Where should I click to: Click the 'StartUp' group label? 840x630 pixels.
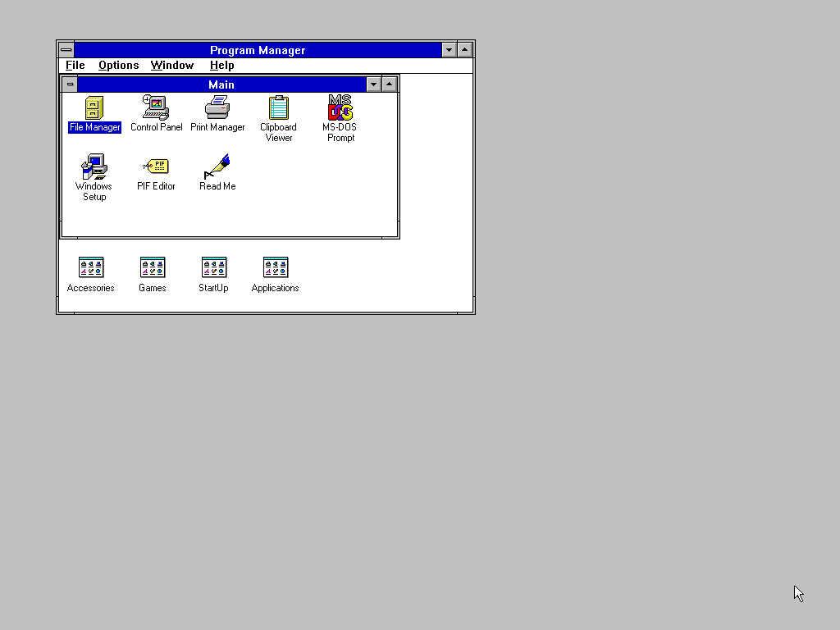(x=213, y=288)
